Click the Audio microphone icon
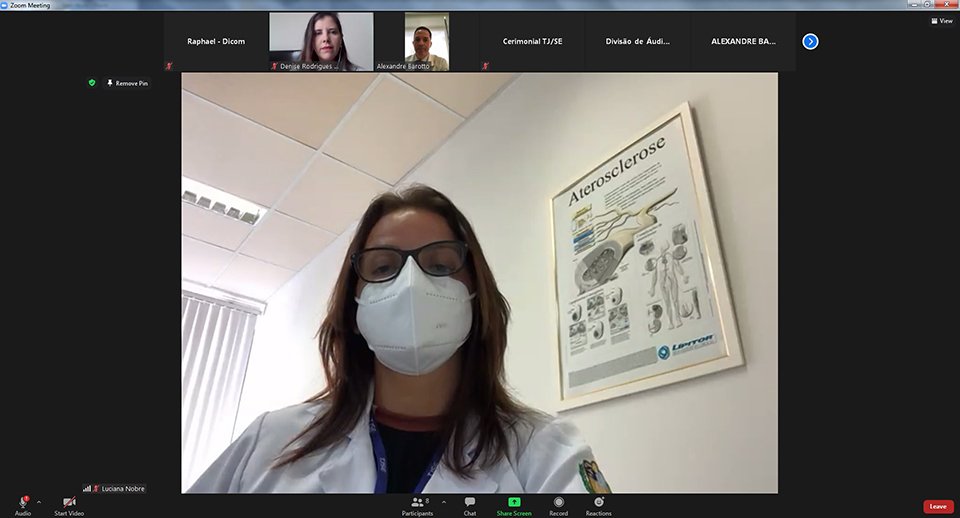 22,502
